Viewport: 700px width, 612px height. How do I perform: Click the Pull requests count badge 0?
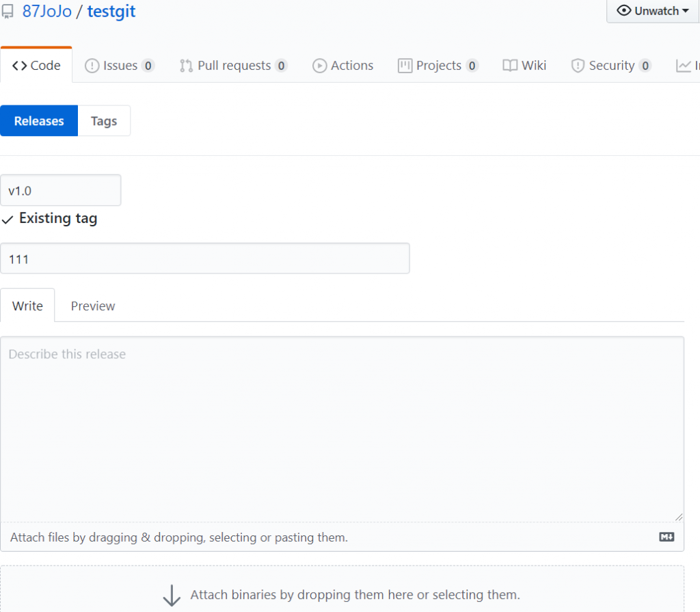281,66
